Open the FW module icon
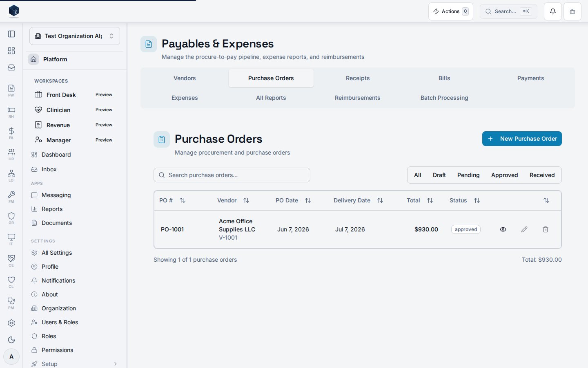Screen dimensions: 588x368 [x=11, y=90]
